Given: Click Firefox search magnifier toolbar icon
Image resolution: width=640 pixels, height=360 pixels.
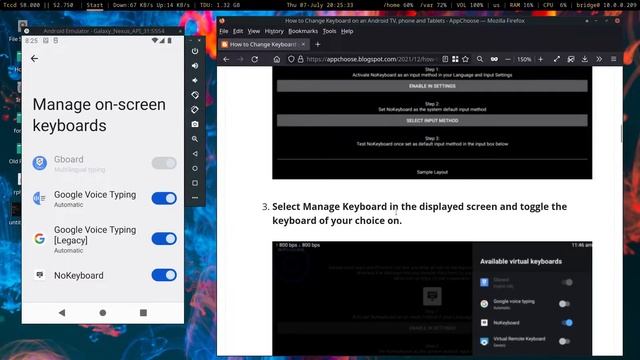Looking at the screenshot, I should 480,59.
